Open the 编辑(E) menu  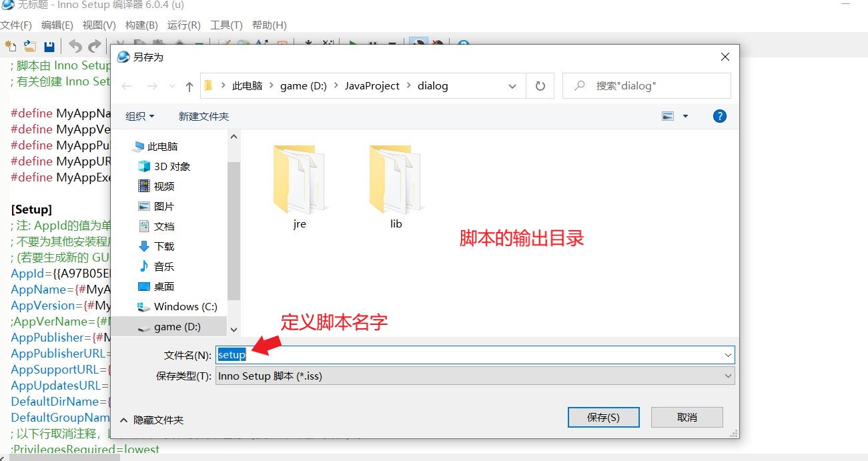(x=57, y=25)
